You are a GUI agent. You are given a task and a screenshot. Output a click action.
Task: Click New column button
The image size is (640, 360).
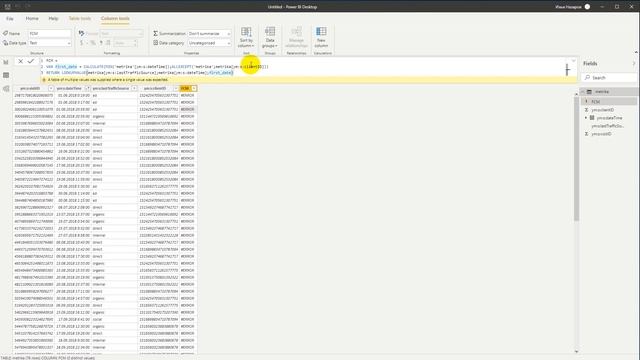click(x=321, y=38)
